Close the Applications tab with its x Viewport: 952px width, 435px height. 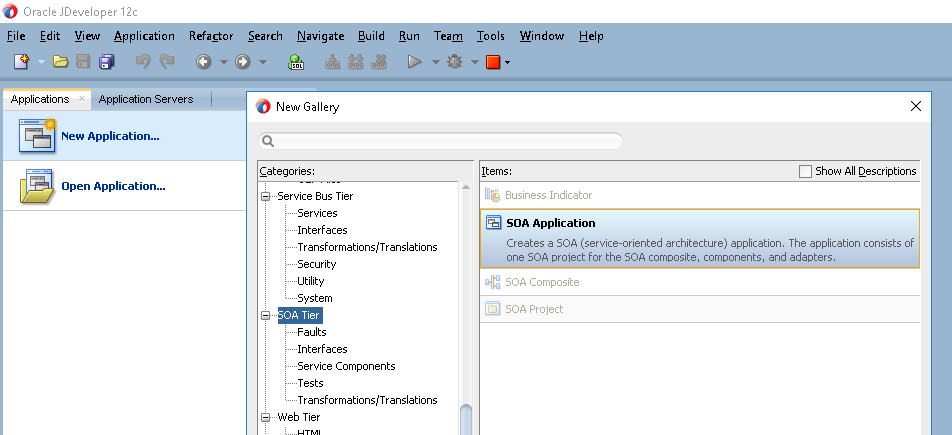82,98
